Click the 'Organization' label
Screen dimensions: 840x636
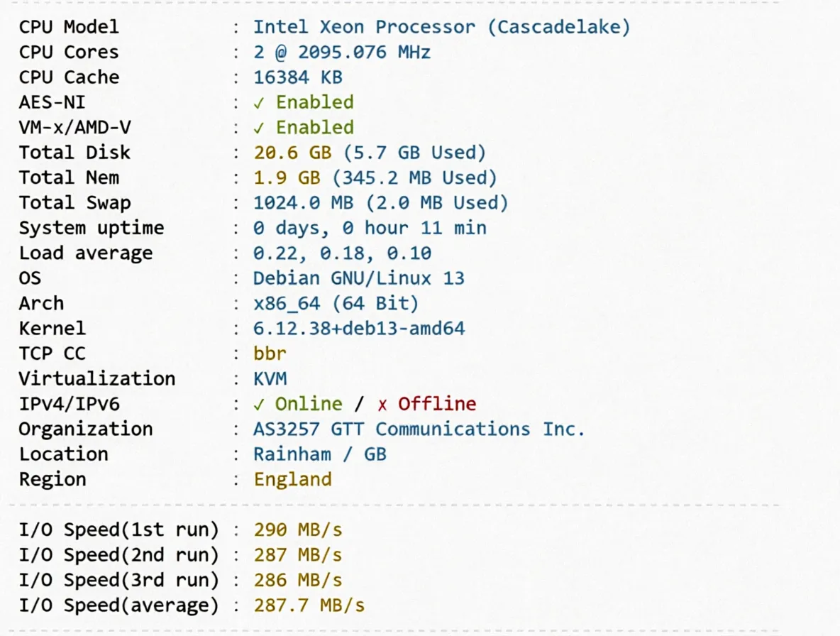point(86,429)
